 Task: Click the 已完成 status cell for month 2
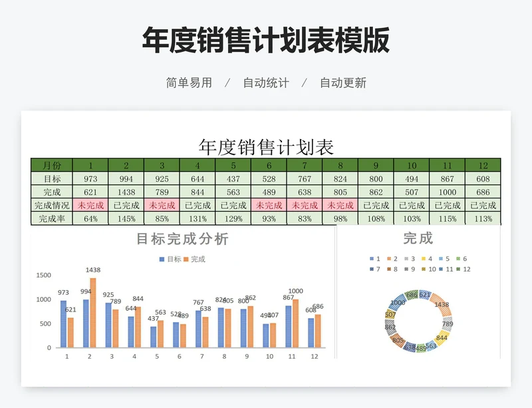click(126, 205)
